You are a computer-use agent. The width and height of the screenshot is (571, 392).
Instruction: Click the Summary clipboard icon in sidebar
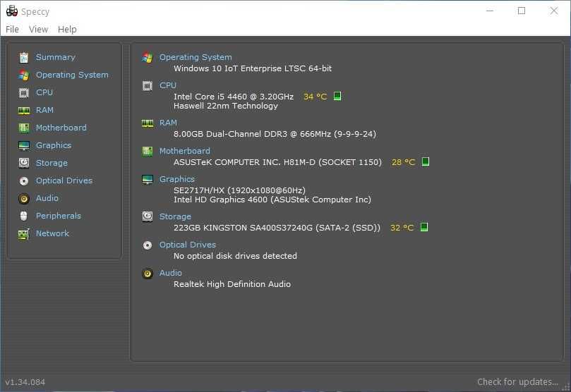point(24,57)
